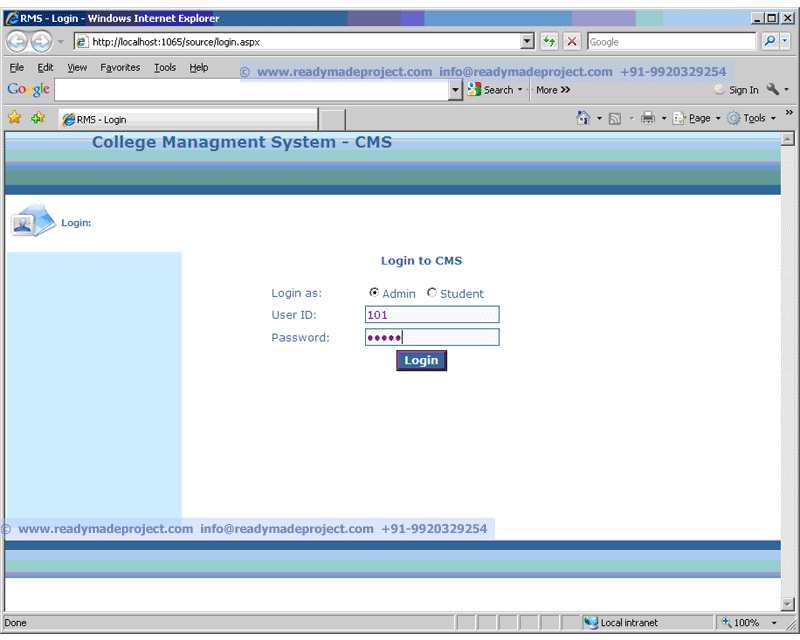Open recent pages dropdown beside Forward button

click(x=61, y=41)
